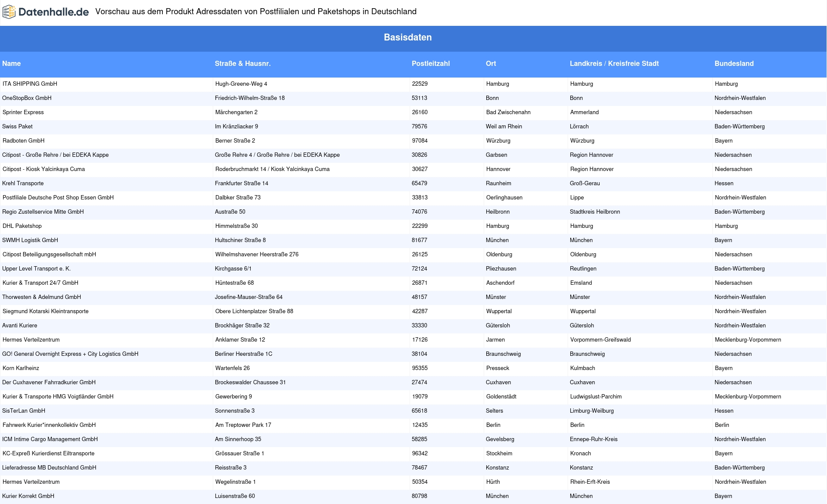This screenshot has width=827, height=504.
Task: Click the Pliezhausen city cell
Action: [501, 268]
